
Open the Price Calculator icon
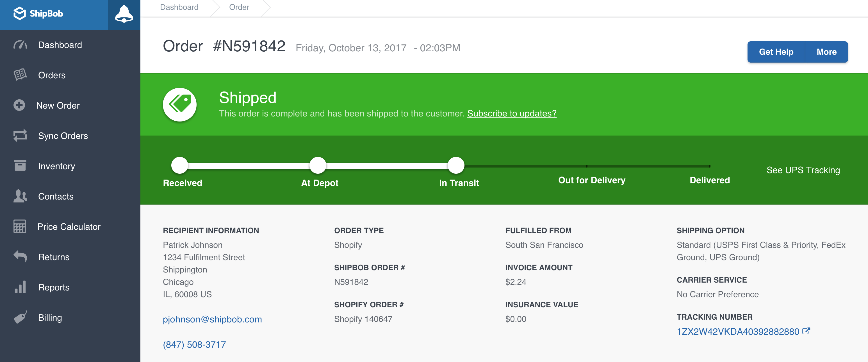pos(20,226)
